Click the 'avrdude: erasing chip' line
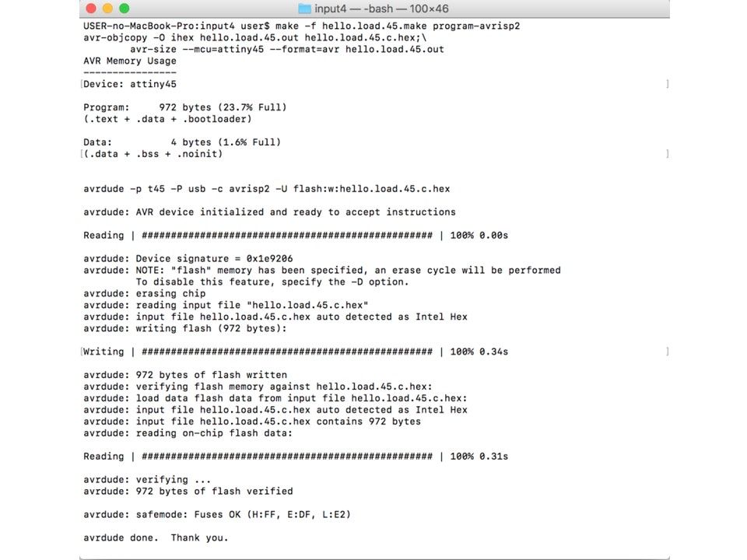The width and height of the screenshot is (747, 560). (x=145, y=293)
